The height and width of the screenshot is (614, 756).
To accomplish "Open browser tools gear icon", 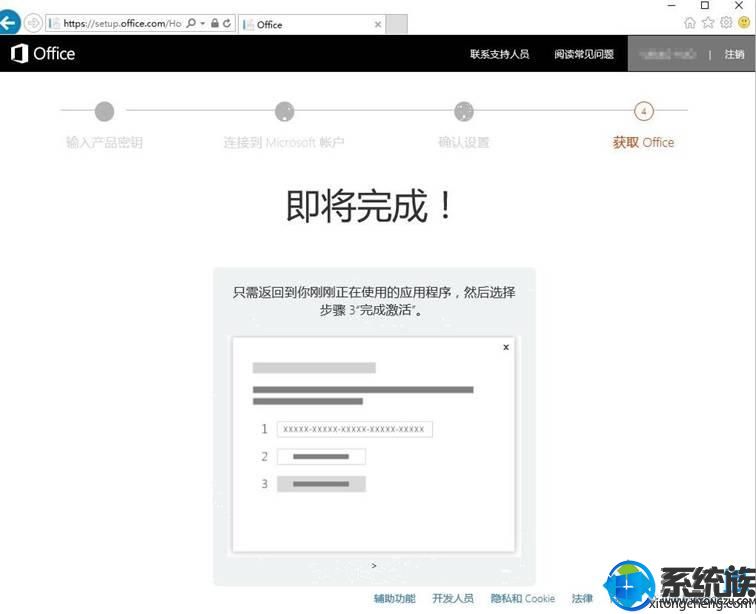I will (726, 23).
